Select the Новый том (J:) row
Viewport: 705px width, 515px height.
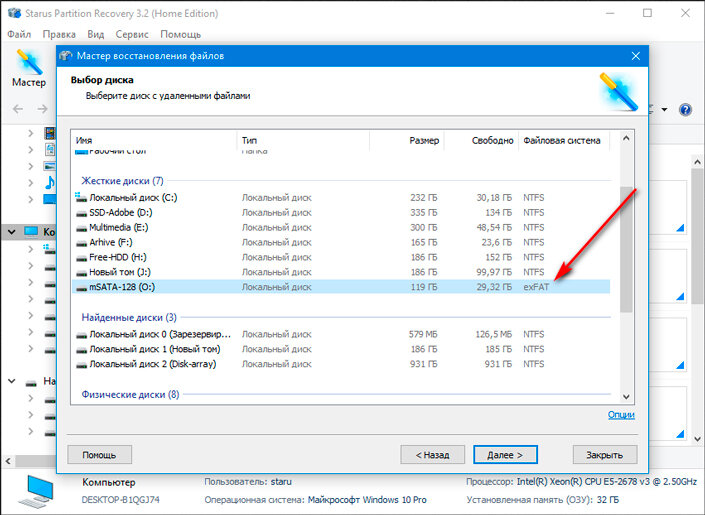pos(341,272)
